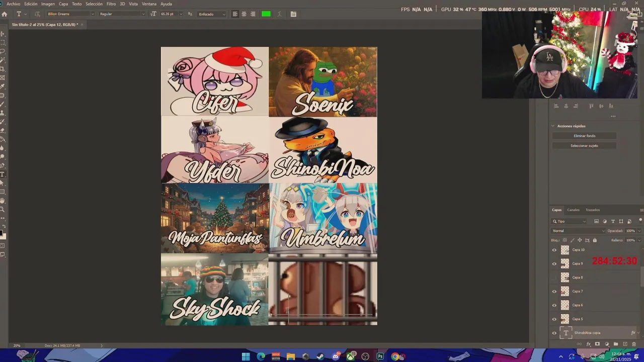Open the Imagen menu

click(48, 4)
